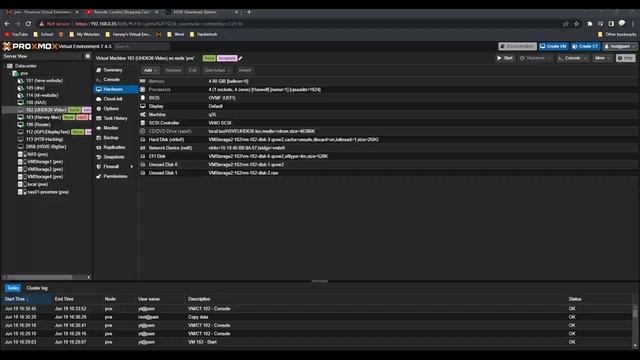Switch to the Tasks log tab
Image resolution: width=640 pixels, height=360 pixels.
pos(13,288)
